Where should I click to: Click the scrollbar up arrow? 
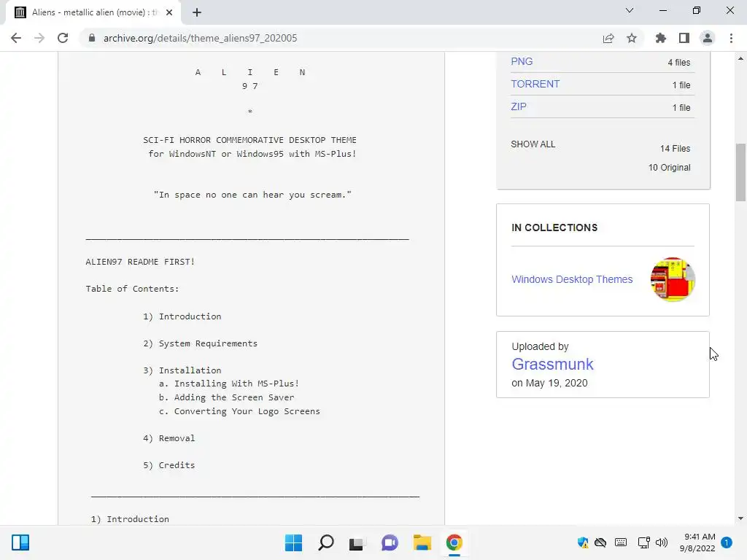[x=741, y=58]
